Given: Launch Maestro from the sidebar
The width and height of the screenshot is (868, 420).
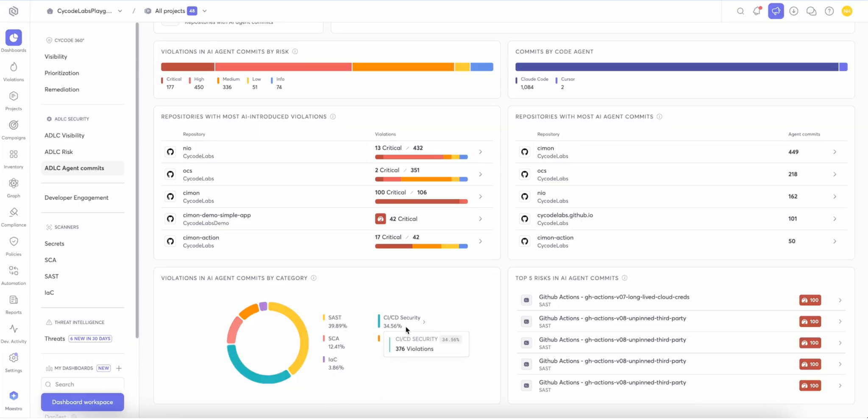Looking at the screenshot, I should [x=14, y=401].
